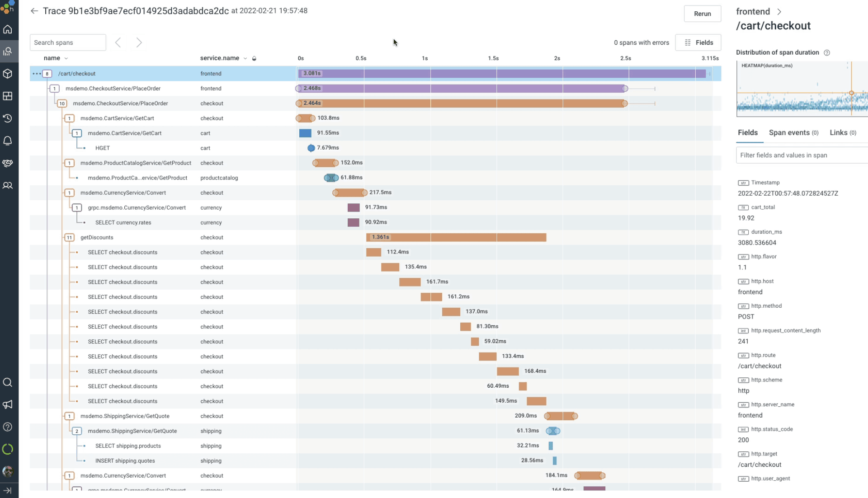Image resolution: width=868 pixels, height=498 pixels.
Task: Collapse the getDiscounts span with 11 children
Action: click(69, 237)
